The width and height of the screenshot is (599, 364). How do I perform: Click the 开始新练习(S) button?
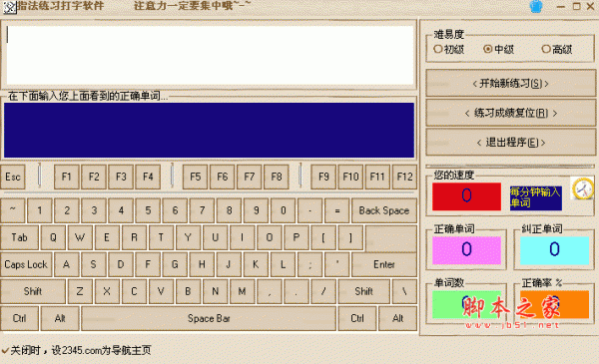click(x=510, y=83)
